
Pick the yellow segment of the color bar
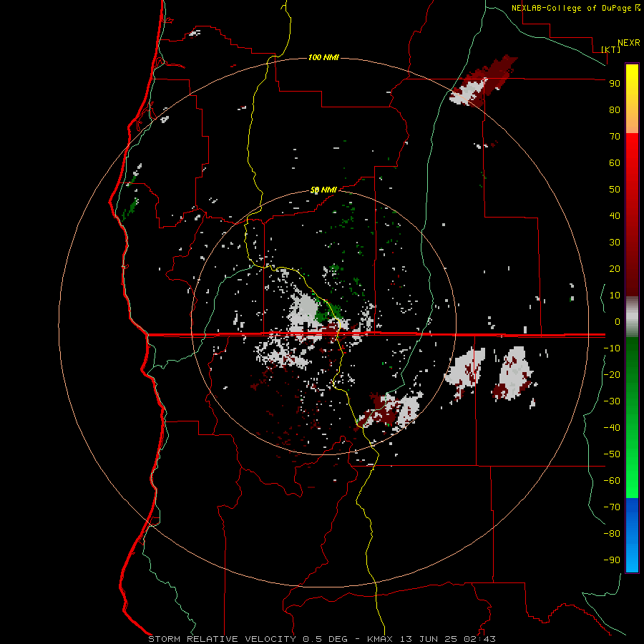(x=632, y=99)
